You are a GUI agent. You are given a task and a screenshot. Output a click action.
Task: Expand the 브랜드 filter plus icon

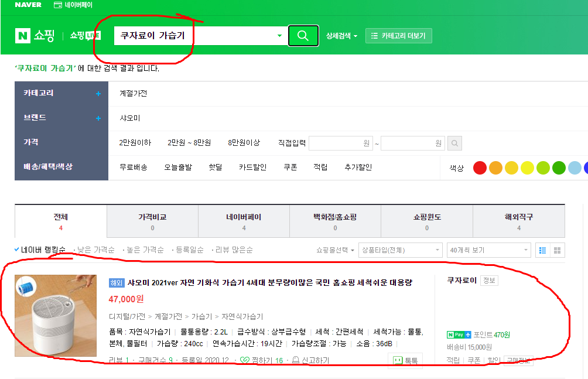tap(98, 118)
